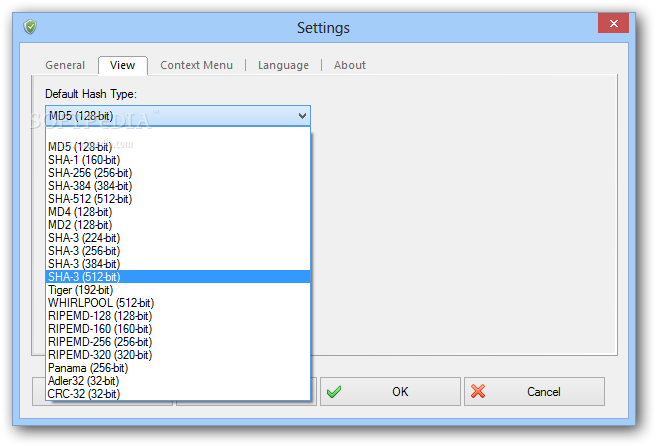Select SHA-3 (224-bit) entry

[x=178, y=238]
